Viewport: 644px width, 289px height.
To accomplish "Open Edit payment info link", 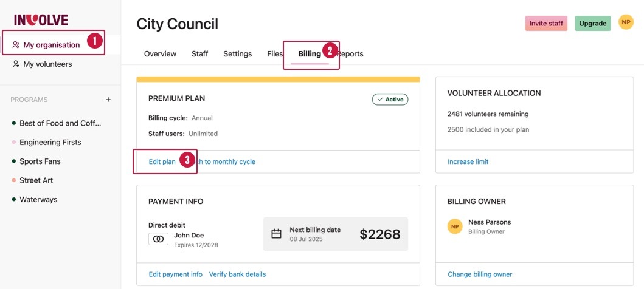I will pos(175,274).
